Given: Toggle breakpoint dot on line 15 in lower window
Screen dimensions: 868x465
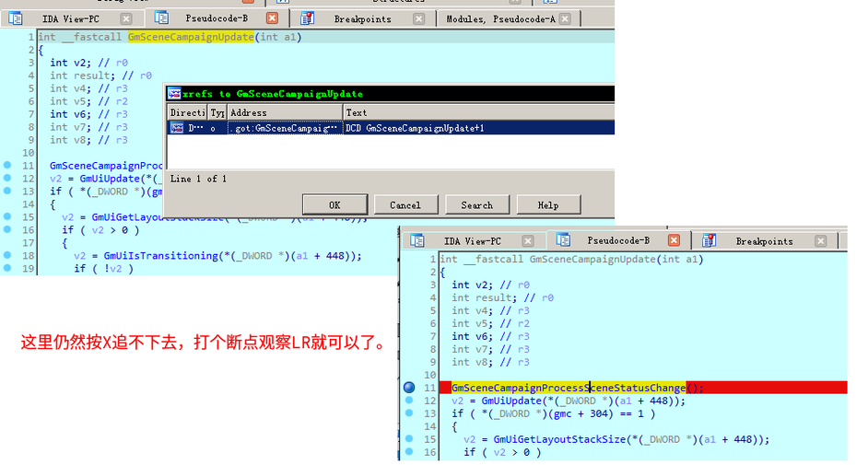Looking at the screenshot, I should 409,438.
